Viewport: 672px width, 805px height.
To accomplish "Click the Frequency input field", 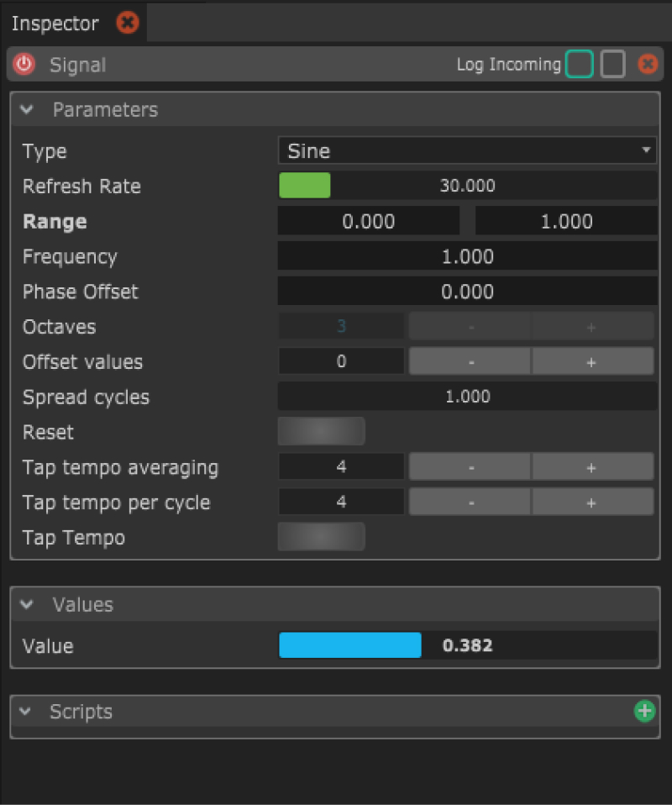I will pyautogui.click(x=467, y=257).
